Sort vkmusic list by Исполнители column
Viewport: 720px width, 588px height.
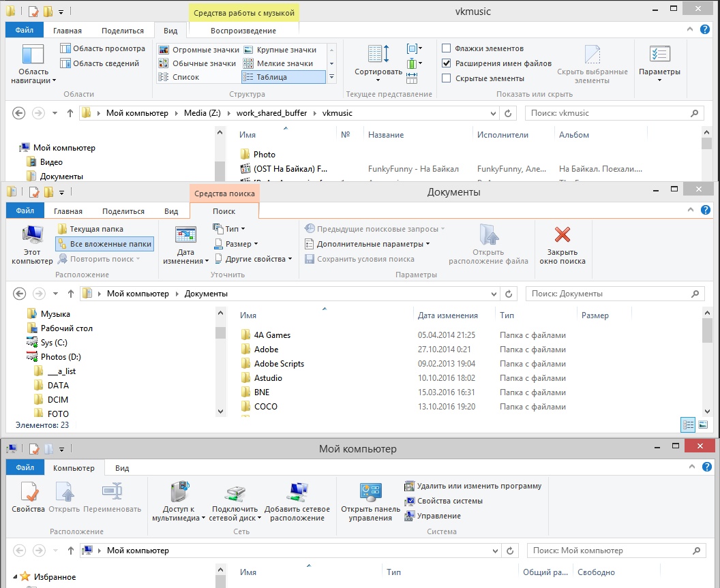tap(513, 134)
